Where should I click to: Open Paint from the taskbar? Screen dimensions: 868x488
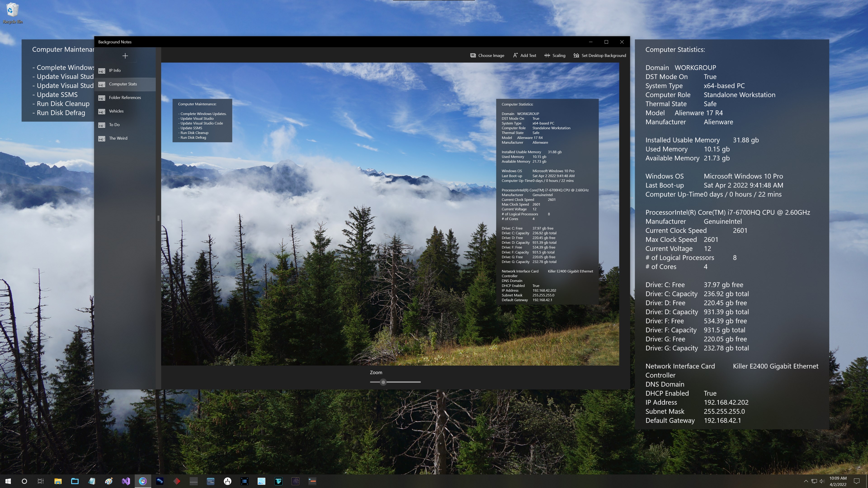click(x=108, y=481)
